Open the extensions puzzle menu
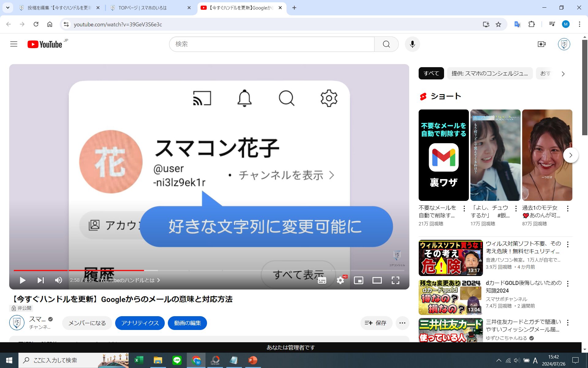Image resolution: width=588 pixels, height=368 pixels. (532, 24)
